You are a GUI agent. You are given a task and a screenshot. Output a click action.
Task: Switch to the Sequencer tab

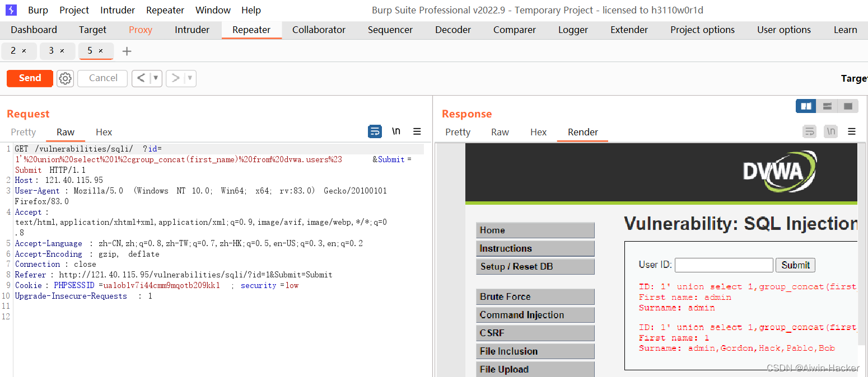point(390,30)
